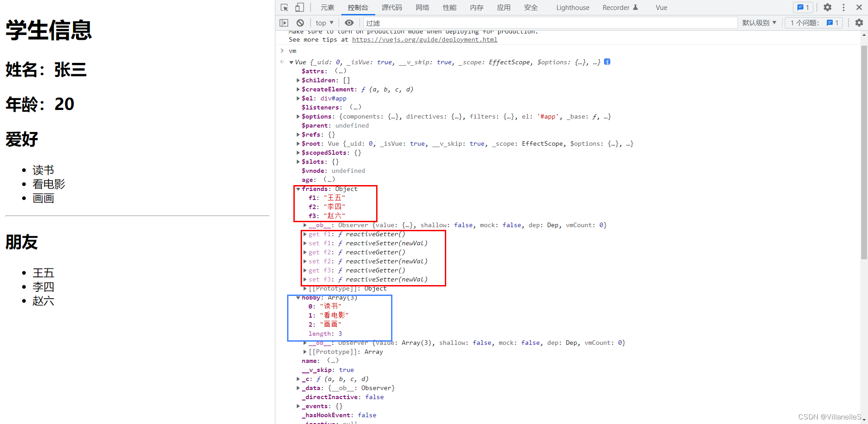Clear the console with the ban icon
Image resolution: width=868 pixels, height=424 pixels.
point(300,23)
